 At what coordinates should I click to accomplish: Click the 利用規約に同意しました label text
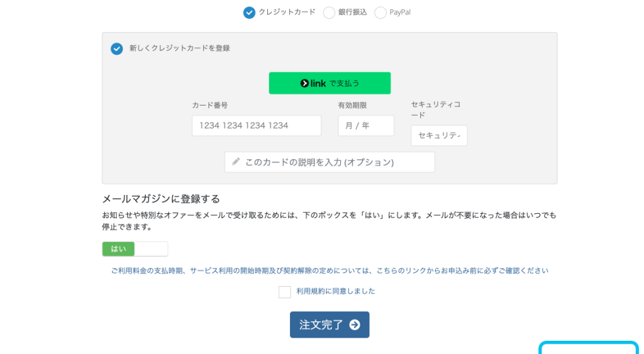pyautogui.click(x=336, y=292)
